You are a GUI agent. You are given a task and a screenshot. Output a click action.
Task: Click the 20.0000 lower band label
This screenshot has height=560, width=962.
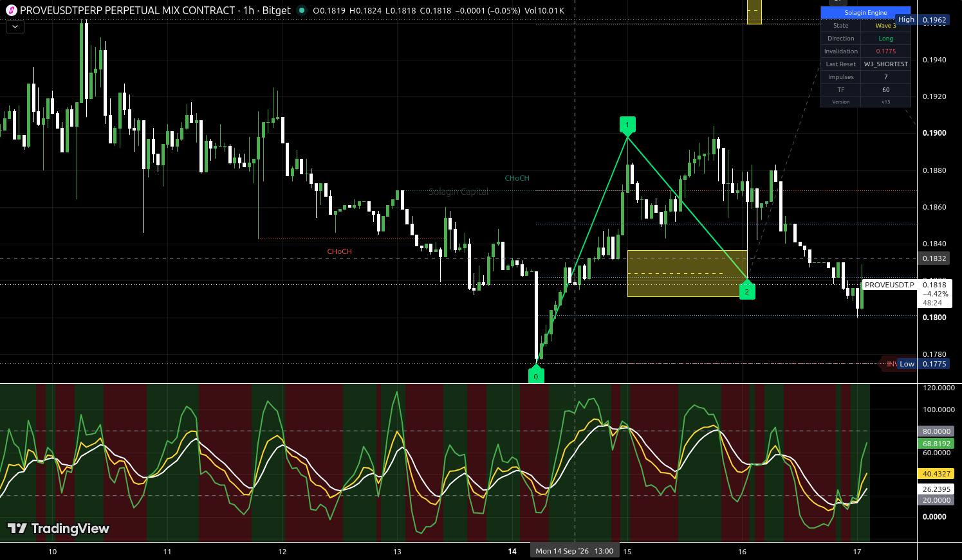[x=936, y=500]
